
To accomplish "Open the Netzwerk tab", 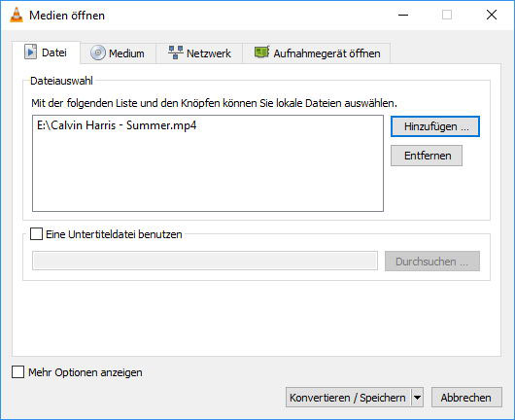I will [199, 52].
